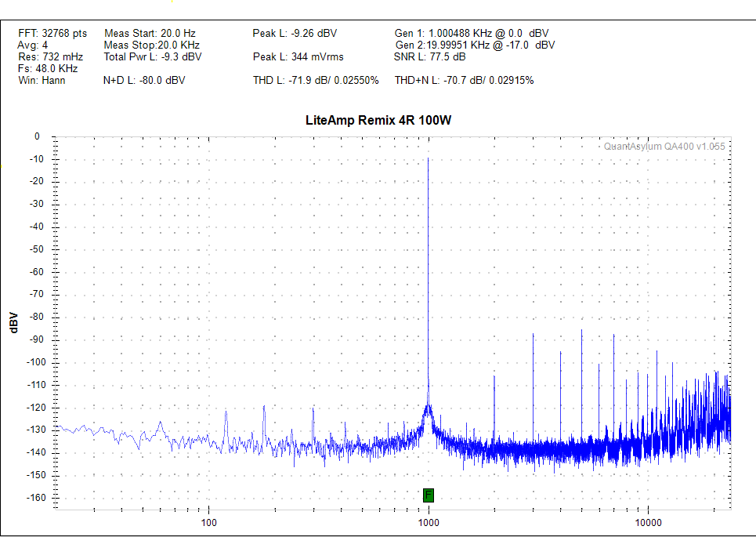Select "Peak L: 344 mVrms" readout
756x537 pixels.
(298, 57)
